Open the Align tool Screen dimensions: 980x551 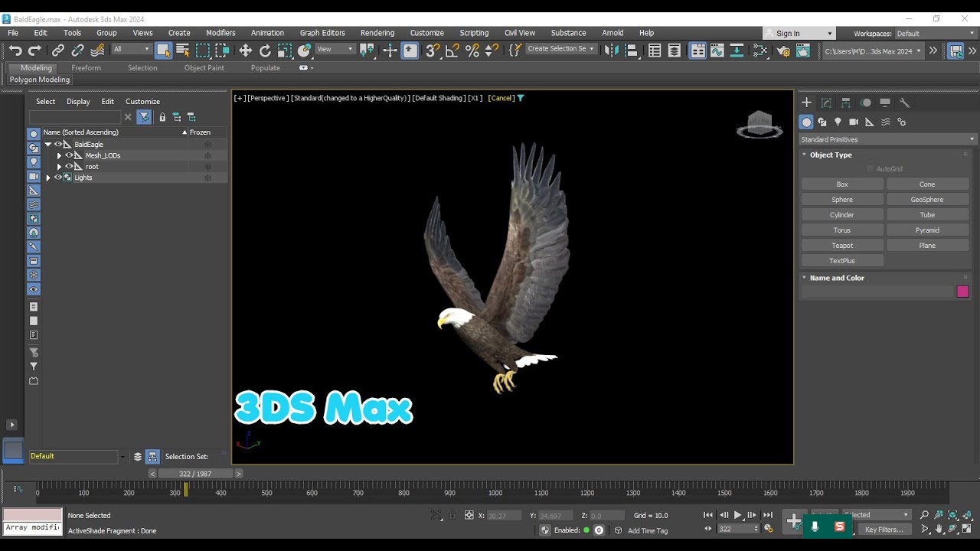click(x=632, y=51)
